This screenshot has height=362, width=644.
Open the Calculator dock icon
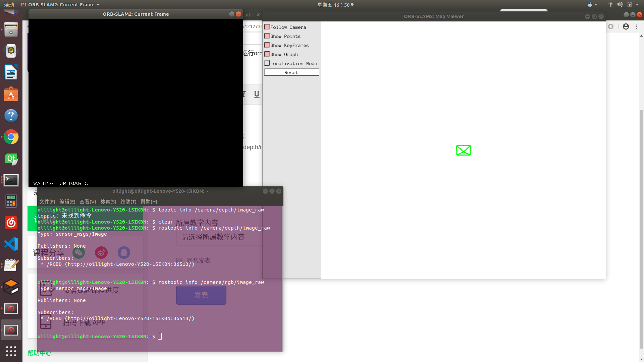(11, 201)
